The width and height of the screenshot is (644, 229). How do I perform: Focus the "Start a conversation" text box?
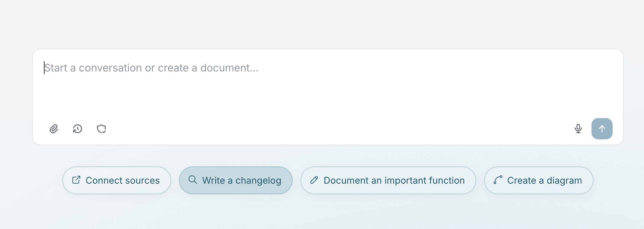[327, 86]
